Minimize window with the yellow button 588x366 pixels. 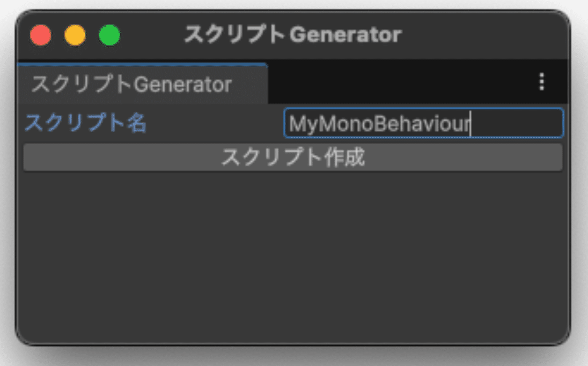pos(75,35)
